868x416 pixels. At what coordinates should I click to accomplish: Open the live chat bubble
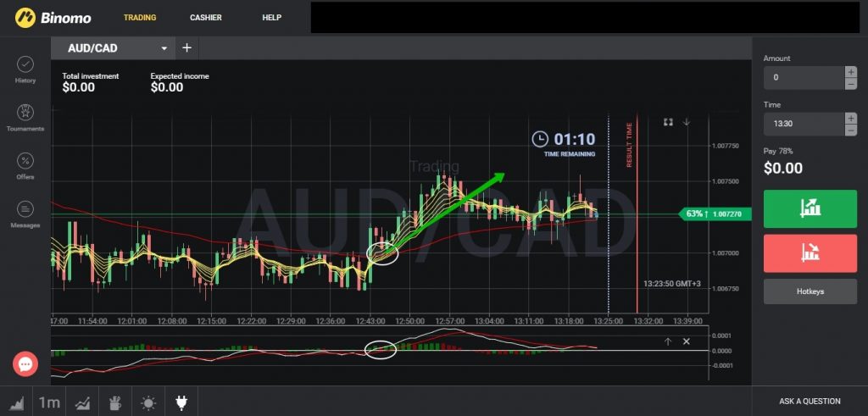[25, 364]
